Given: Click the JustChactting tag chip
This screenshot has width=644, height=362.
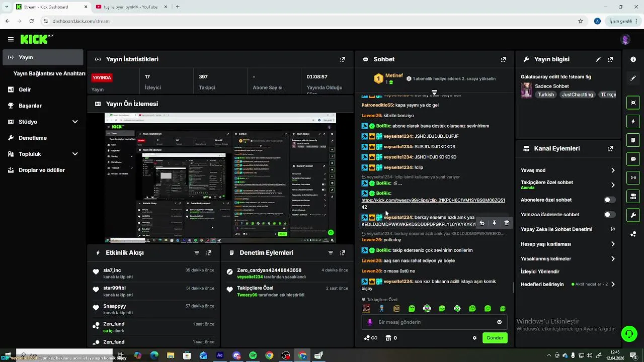Looking at the screenshot, I should [x=577, y=95].
